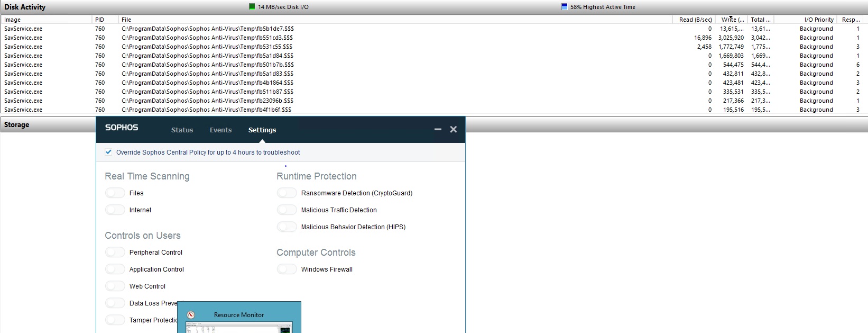This screenshot has width=868, height=333.
Task: Select row with file fb5a1d83.$$$
Action: pyautogui.click(x=434, y=74)
